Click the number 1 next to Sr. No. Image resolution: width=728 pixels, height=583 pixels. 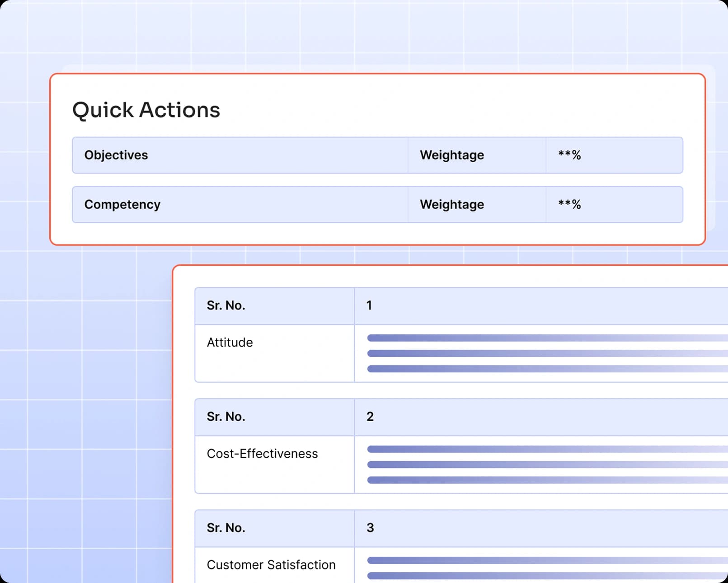coord(369,305)
